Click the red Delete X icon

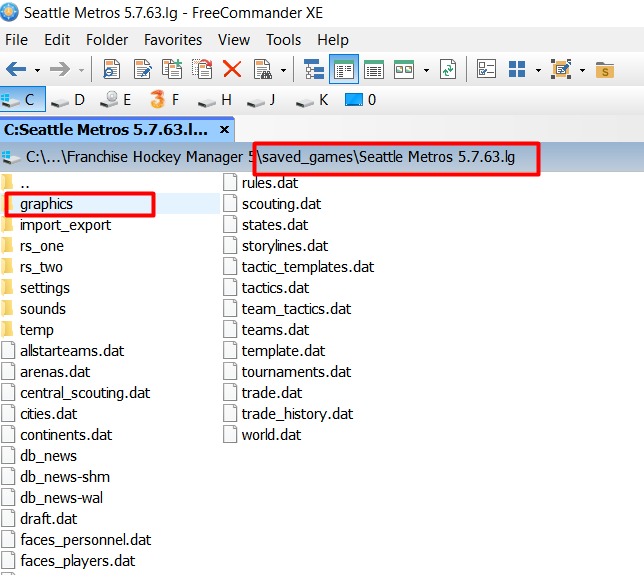(232, 70)
